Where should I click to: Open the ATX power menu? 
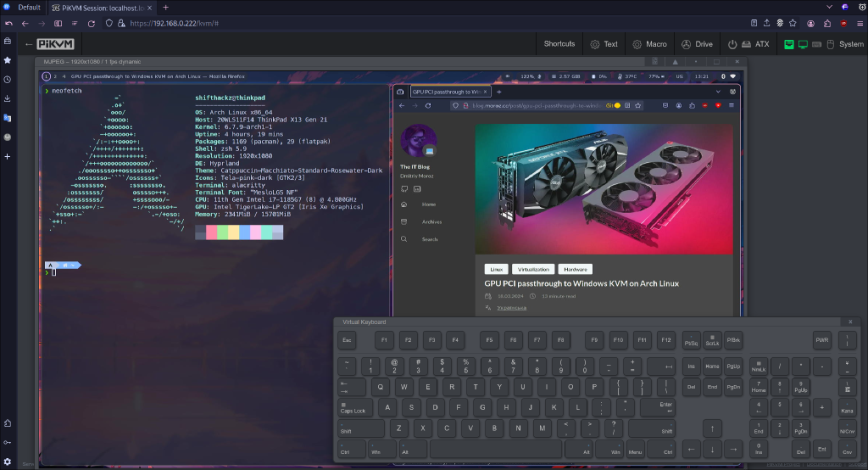(748, 44)
